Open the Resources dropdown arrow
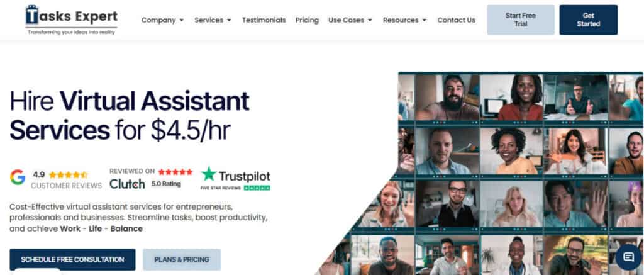 [425, 20]
